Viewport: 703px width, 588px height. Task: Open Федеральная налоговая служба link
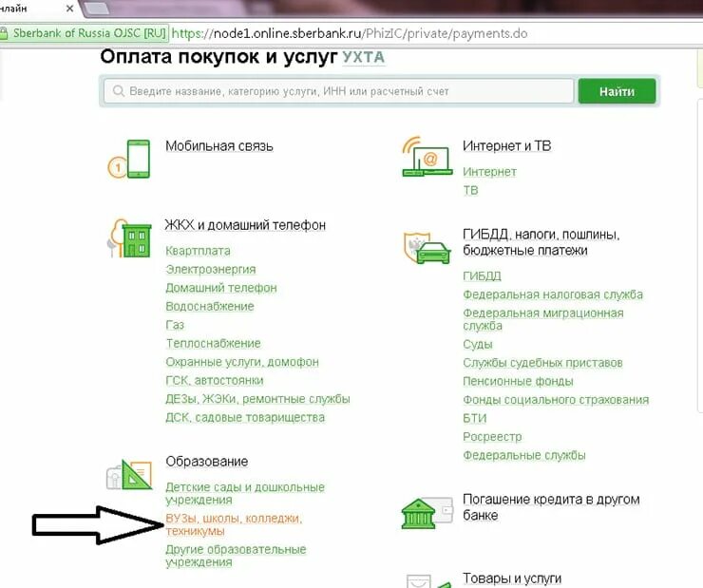pos(553,294)
